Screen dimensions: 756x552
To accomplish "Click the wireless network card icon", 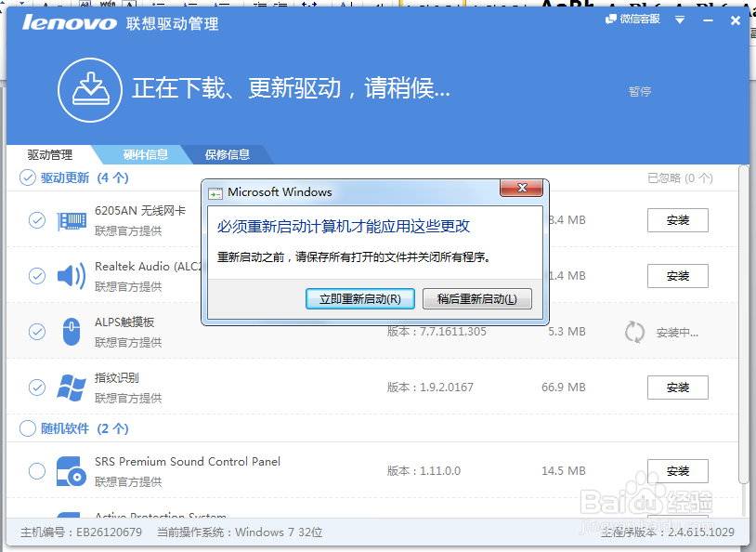I will point(72,221).
